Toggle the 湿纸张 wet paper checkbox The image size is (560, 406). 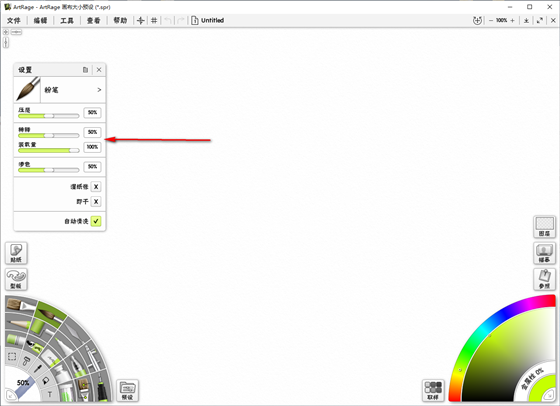(96, 187)
